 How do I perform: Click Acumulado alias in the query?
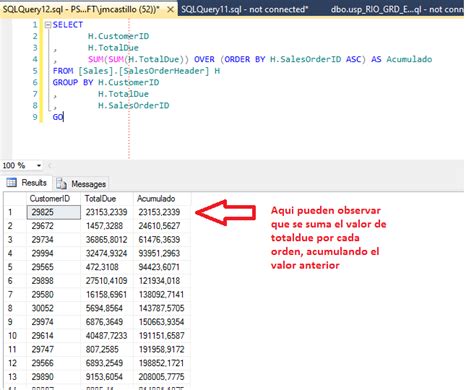[409, 59]
